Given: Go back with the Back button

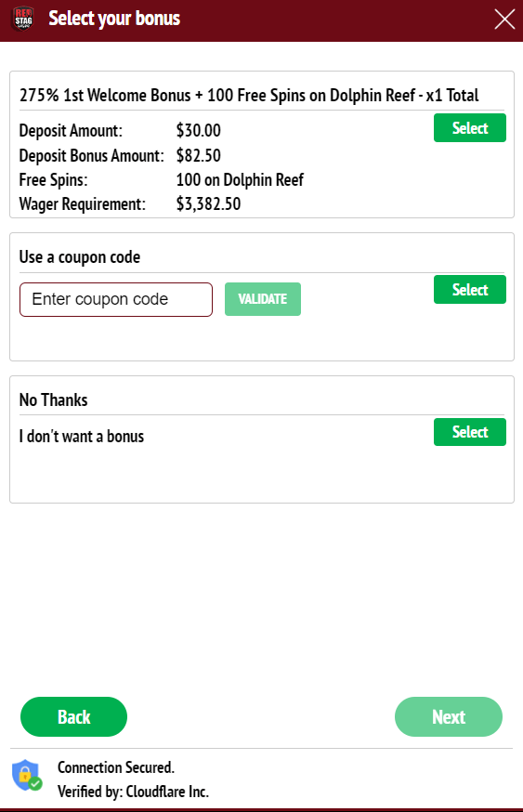Looking at the screenshot, I should pos(73,716).
